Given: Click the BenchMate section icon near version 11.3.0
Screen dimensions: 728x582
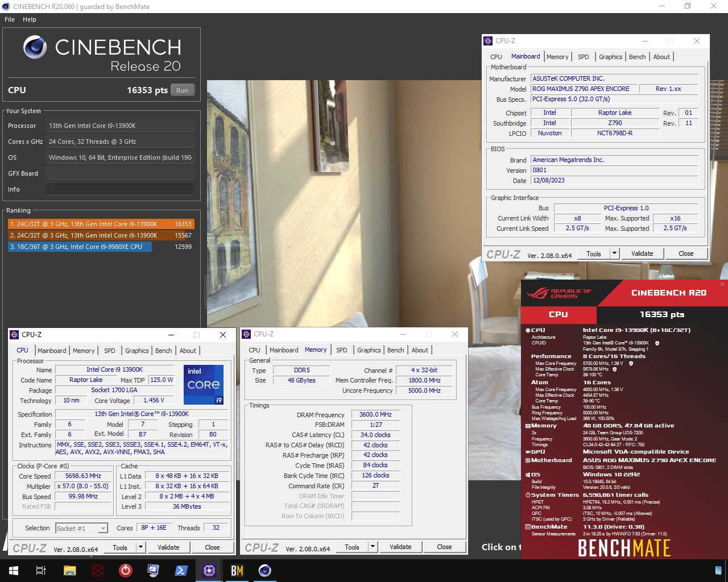Looking at the screenshot, I should coord(528,527).
